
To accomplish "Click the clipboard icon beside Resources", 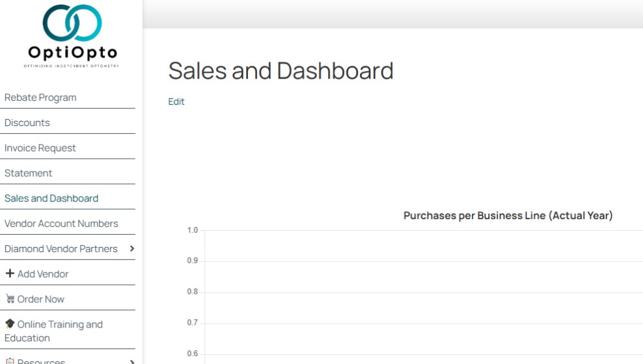I will [10, 361].
